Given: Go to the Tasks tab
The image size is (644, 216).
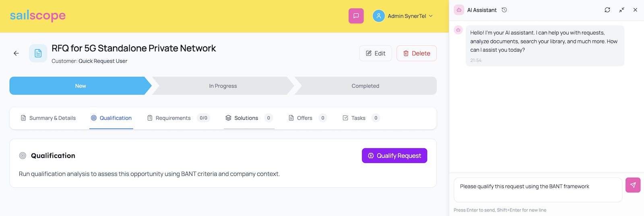Looking at the screenshot, I should (358, 118).
